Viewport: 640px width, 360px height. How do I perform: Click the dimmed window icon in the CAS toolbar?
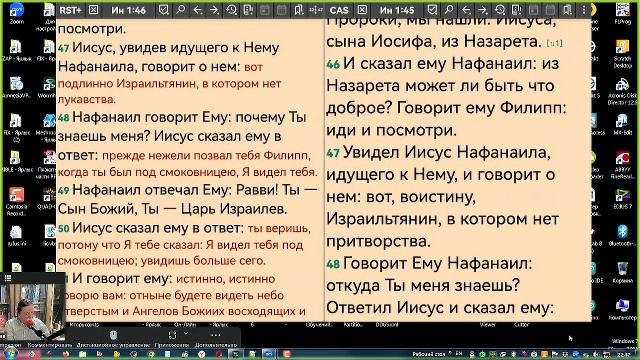533,10
